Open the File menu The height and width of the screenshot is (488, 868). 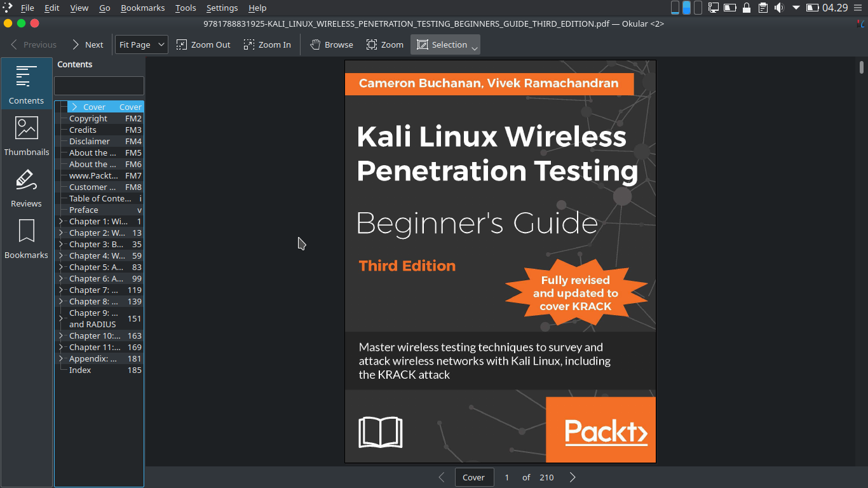point(27,8)
